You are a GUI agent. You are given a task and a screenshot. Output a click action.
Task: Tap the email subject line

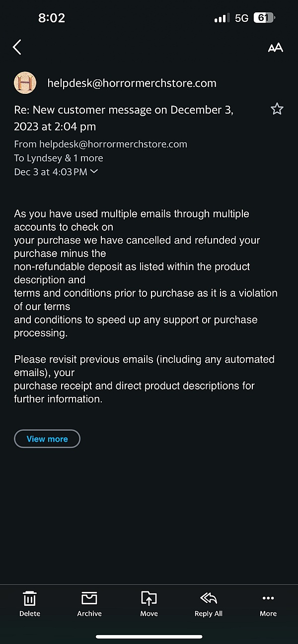pos(124,118)
